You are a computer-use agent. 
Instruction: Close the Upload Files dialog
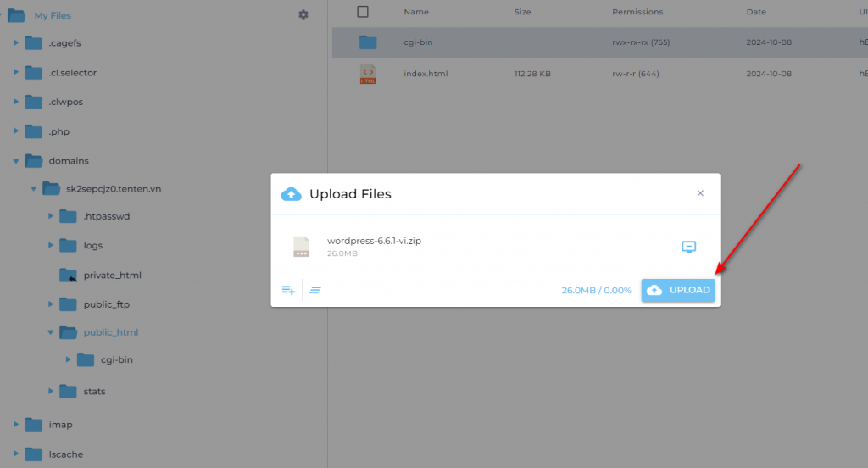(700, 193)
